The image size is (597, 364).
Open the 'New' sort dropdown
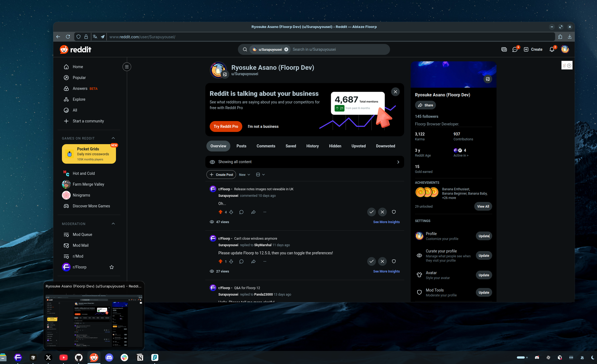click(244, 175)
